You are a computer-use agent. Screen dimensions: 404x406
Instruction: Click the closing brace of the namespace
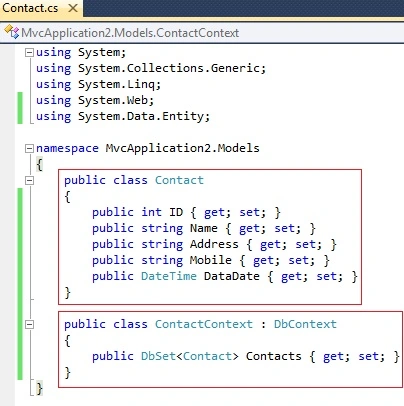pos(39,388)
